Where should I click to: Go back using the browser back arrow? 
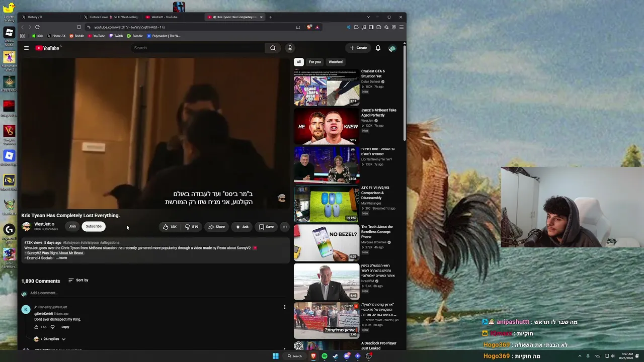point(23,27)
